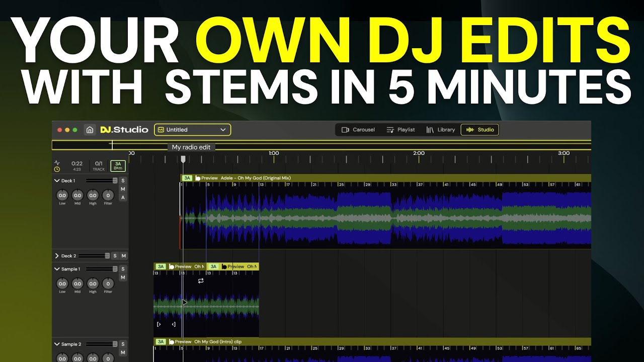Select the Oh My God (Intro) clip title
Image resolution: width=644 pixels, height=362 pixels.
(218, 341)
